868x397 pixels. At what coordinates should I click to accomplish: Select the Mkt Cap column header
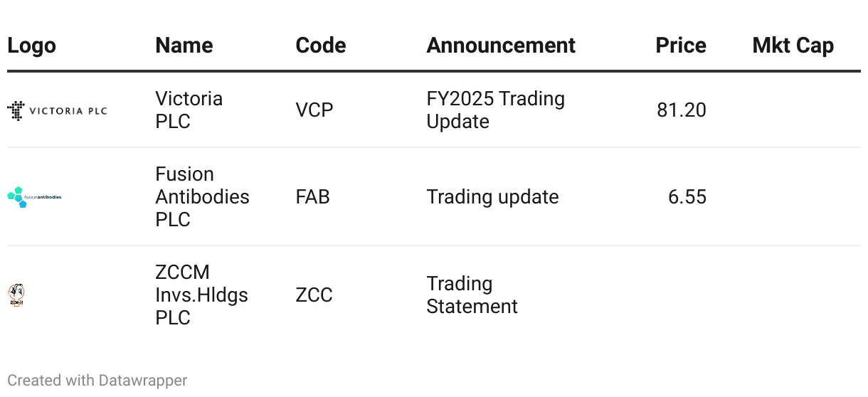click(x=793, y=46)
